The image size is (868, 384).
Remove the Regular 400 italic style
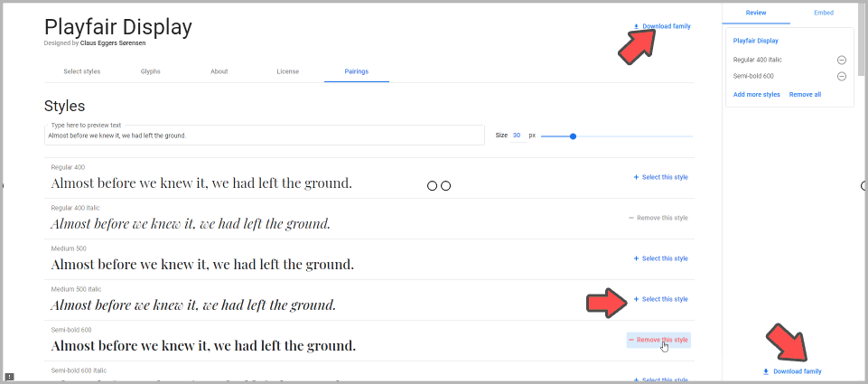point(658,218)
